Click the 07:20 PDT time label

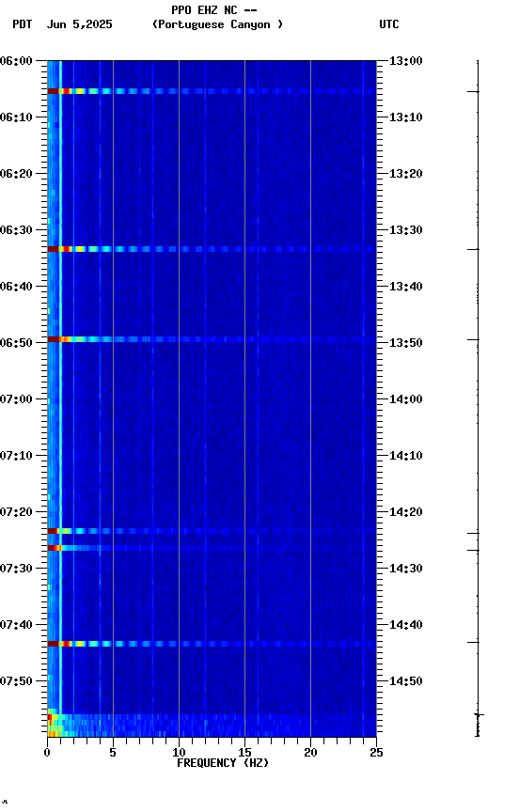pyautogui.click(x=16, y=513)
